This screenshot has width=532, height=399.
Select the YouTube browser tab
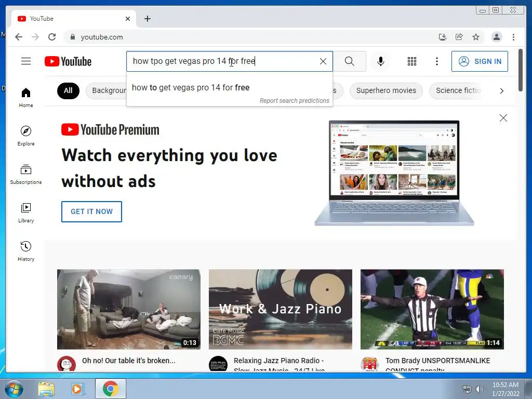(x=73, y=19)
